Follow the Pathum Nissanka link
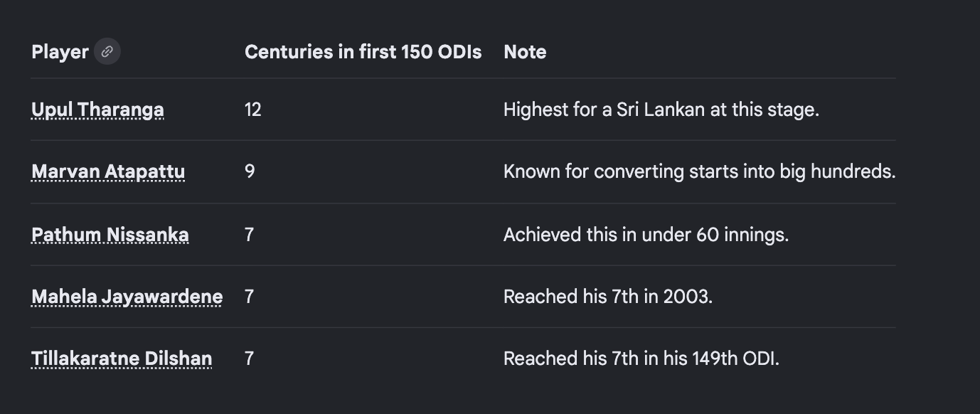Screen dimensions: 980x414 tap(110, 234)
